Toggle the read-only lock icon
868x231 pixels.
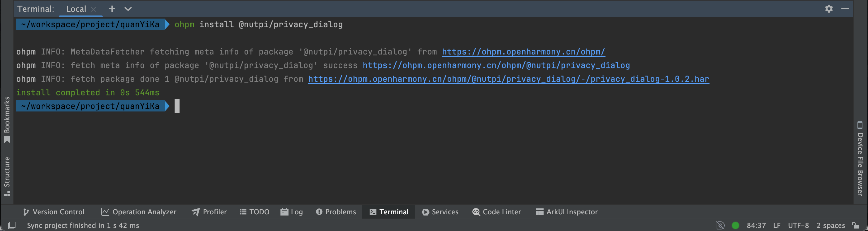coord(855,225)
